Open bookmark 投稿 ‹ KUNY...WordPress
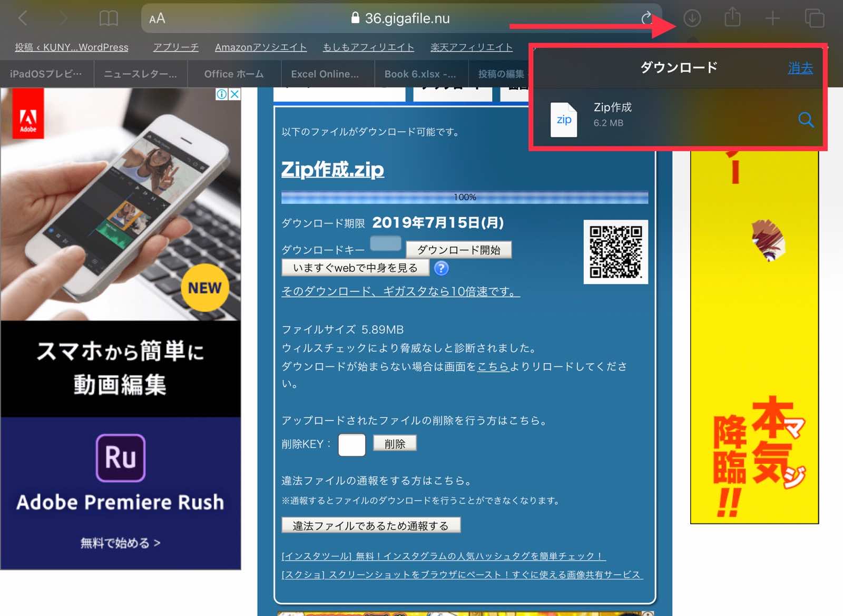The height and width of the screenshot is (616, 843). [72, 47]
